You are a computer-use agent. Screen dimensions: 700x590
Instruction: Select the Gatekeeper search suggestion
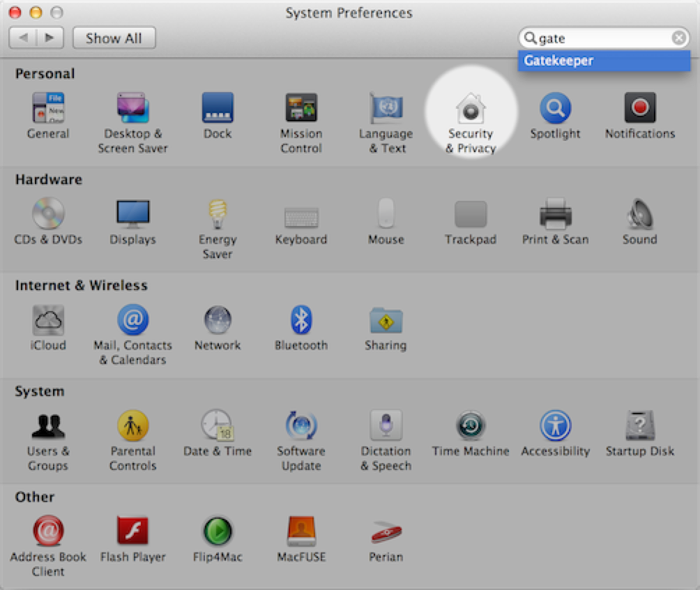tap(604, 61)
